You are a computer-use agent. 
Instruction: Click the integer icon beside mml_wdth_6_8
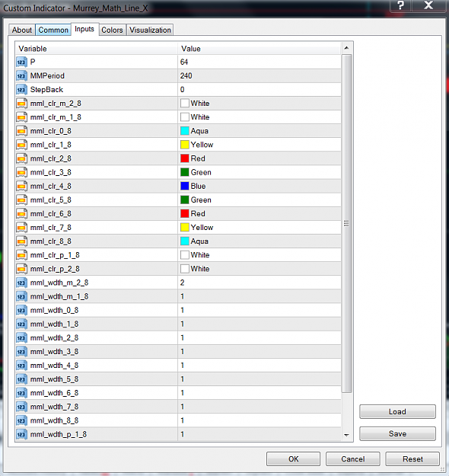pyautogui.click(x=21, y=393)
